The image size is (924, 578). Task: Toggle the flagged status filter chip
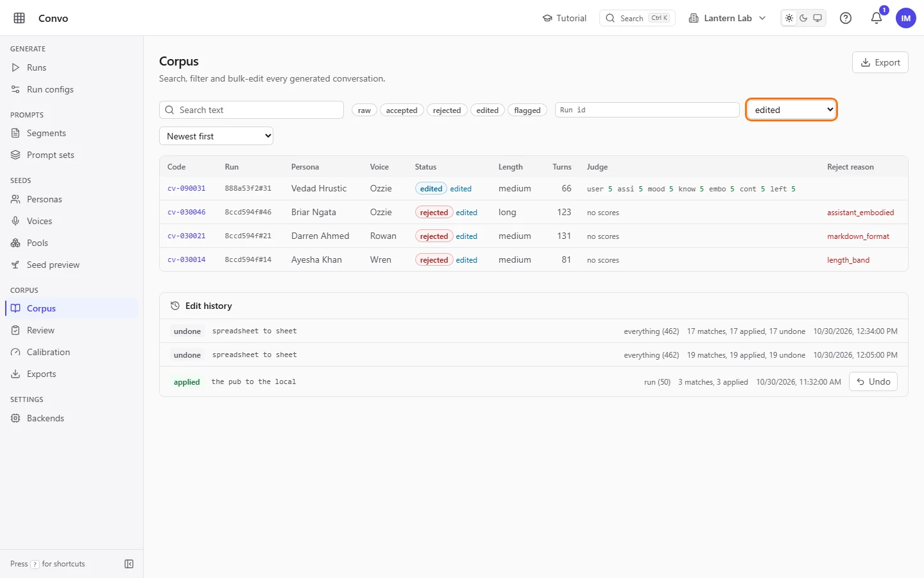[x=527, y=110]
